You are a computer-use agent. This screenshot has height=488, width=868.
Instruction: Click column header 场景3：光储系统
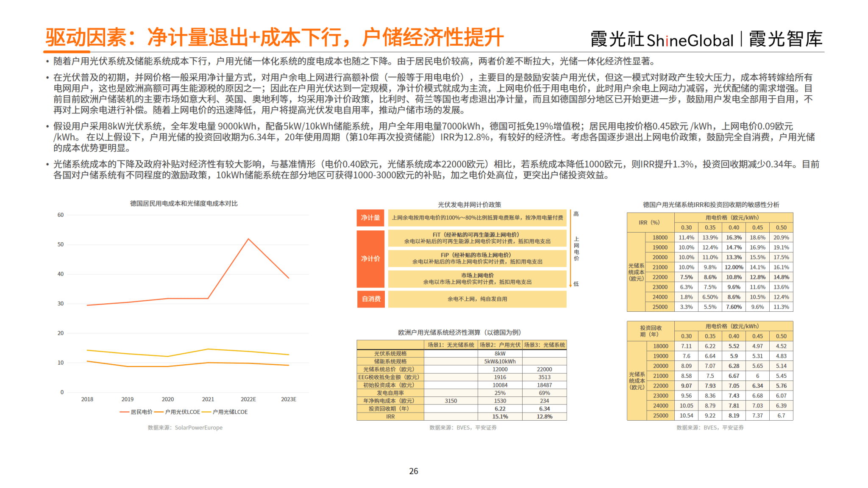[545, 345]
